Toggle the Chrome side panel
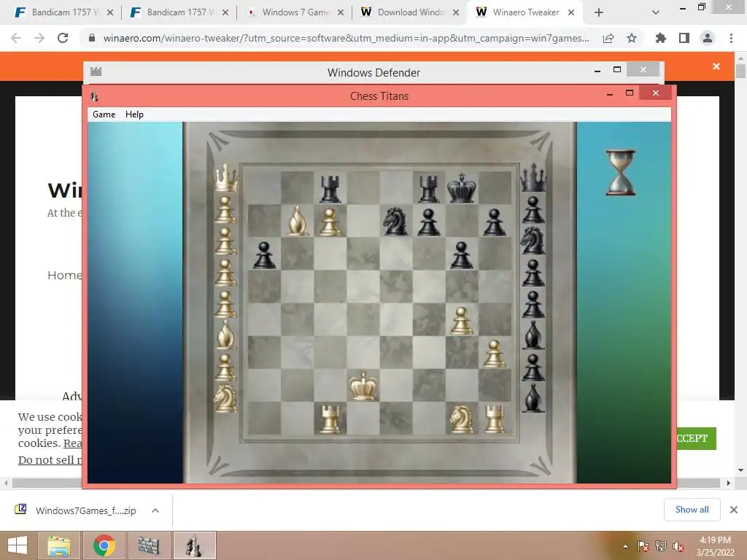Viewport: 747px width, 560px height. click(684, 38)
